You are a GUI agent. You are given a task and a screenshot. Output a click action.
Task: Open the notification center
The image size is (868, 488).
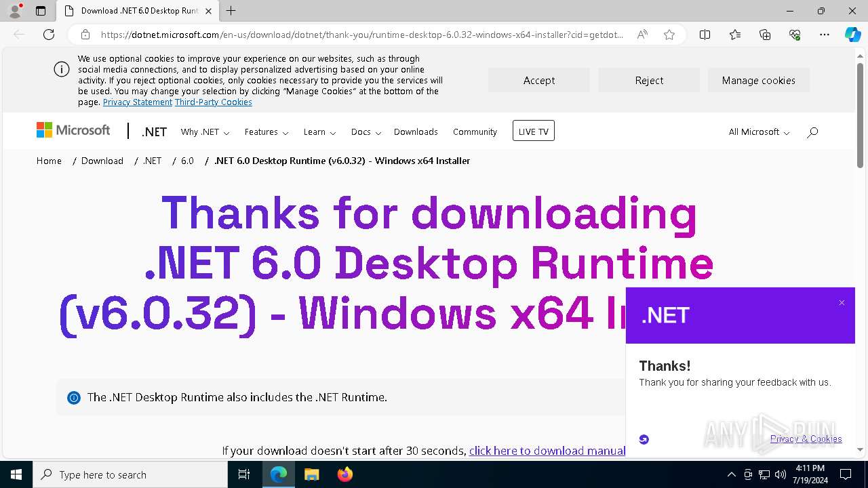846,474
